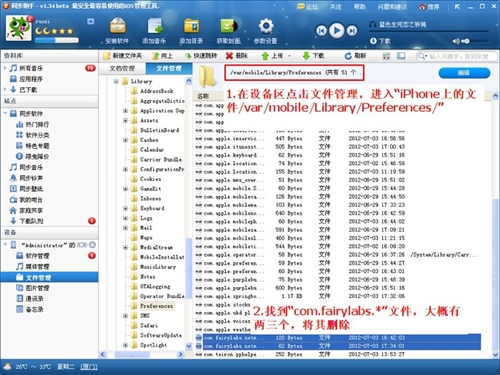The width and height of the screenshot is (500, 375).
Task: Switch to the 文档管理 tab
Action: (122, 68)
